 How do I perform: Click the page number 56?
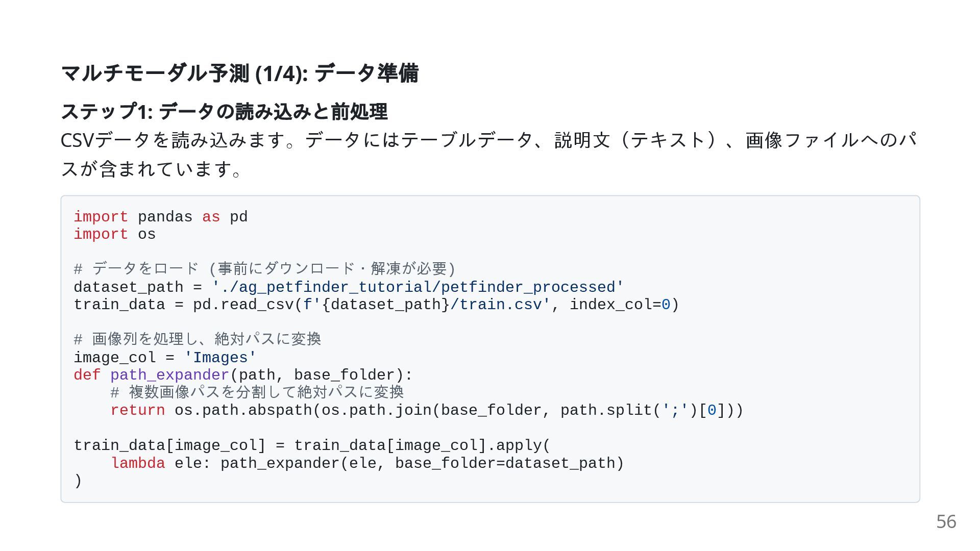pos(946,522)
